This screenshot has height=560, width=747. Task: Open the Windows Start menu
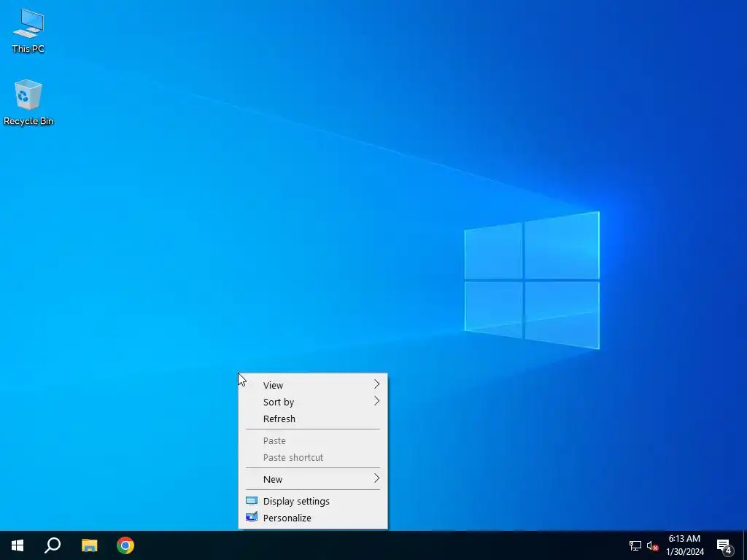18,545
